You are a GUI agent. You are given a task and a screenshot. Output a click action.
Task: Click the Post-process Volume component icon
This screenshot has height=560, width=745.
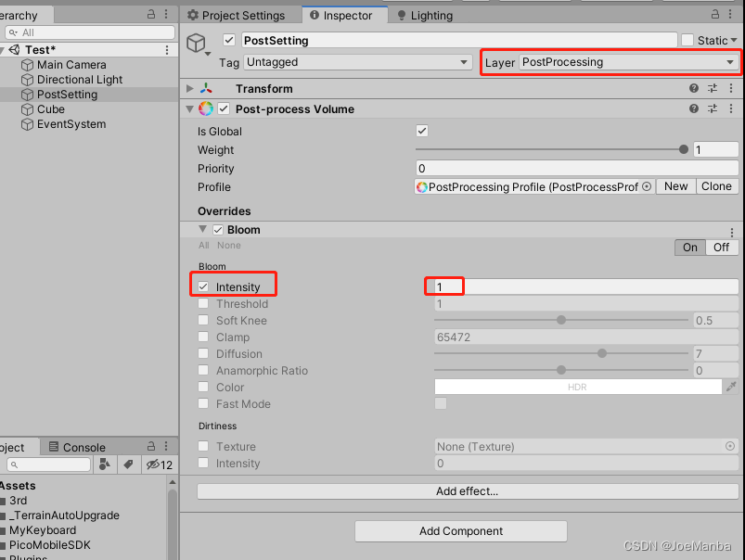click(206, 108)
